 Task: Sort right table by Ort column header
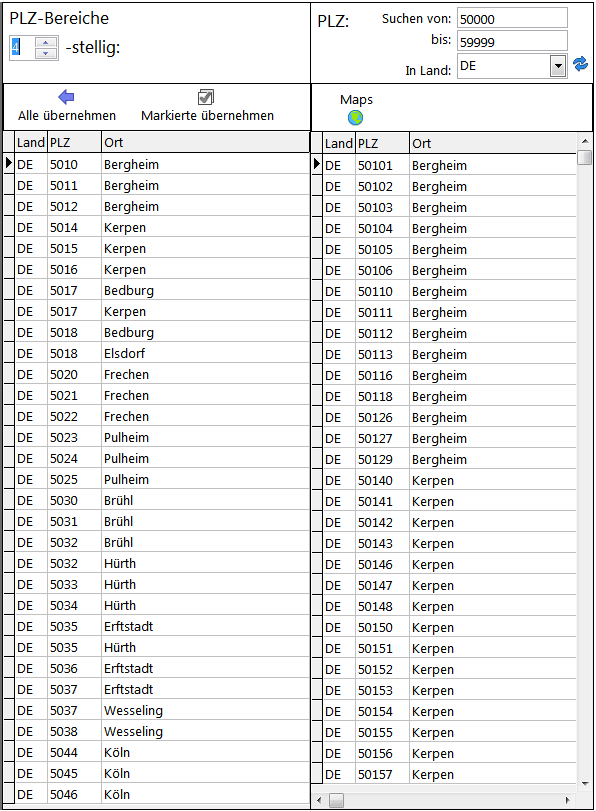click(x=493, y=143)
